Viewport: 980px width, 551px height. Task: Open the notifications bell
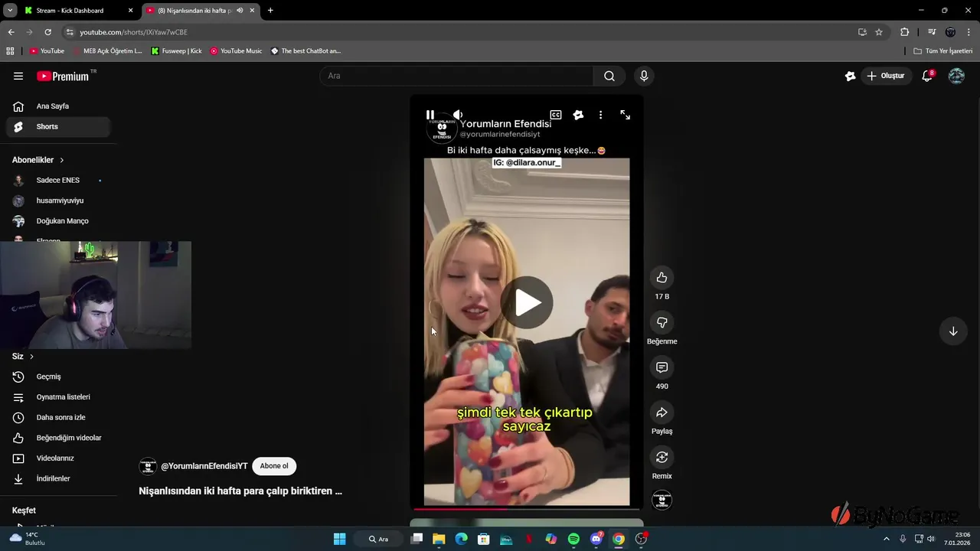(927, 76)
